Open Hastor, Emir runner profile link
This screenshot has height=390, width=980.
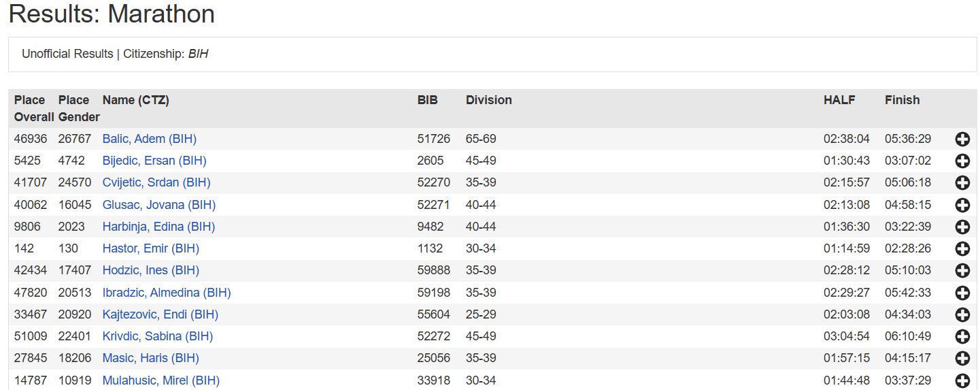(150, 248)
